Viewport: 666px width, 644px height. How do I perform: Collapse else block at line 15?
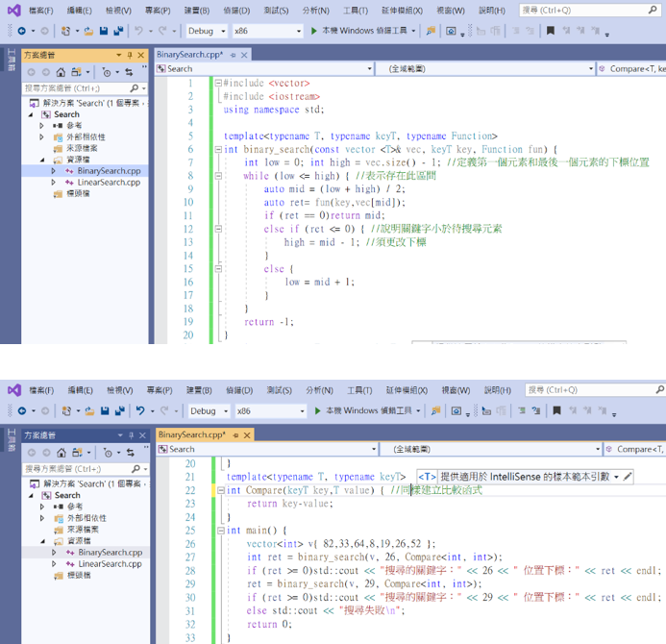coord(218,268)
